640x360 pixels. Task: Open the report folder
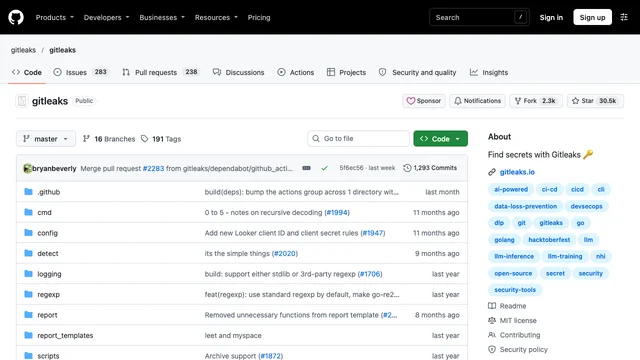pyautogui.click(x=47, y=315)
